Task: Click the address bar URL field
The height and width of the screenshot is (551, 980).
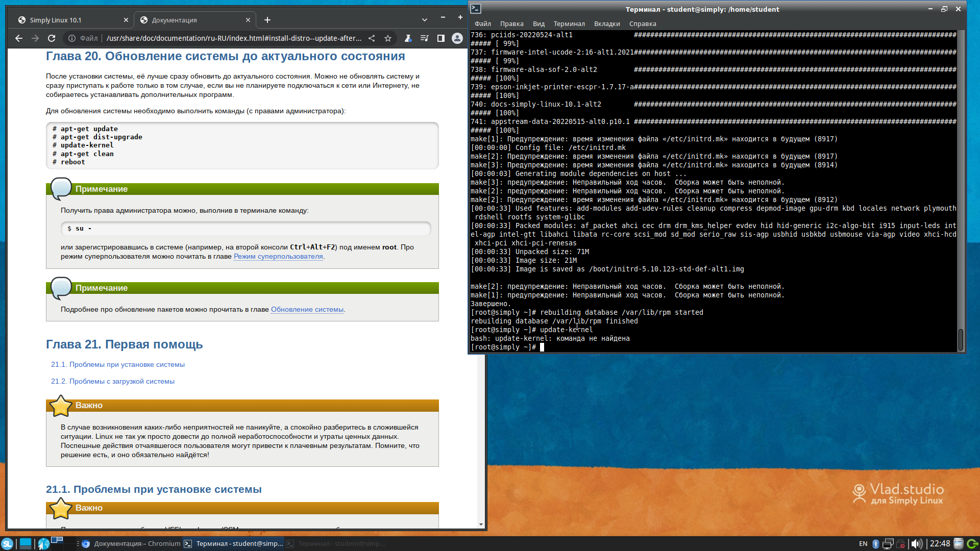Action: 234,38
